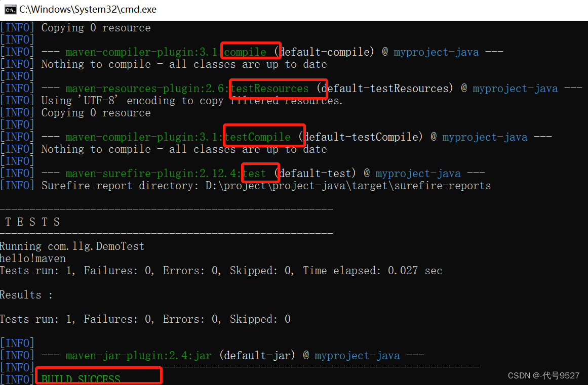The width and height of the screenshot is (588, 385).
Task: Click the hello!maven output line
Action: click(33, 259)
